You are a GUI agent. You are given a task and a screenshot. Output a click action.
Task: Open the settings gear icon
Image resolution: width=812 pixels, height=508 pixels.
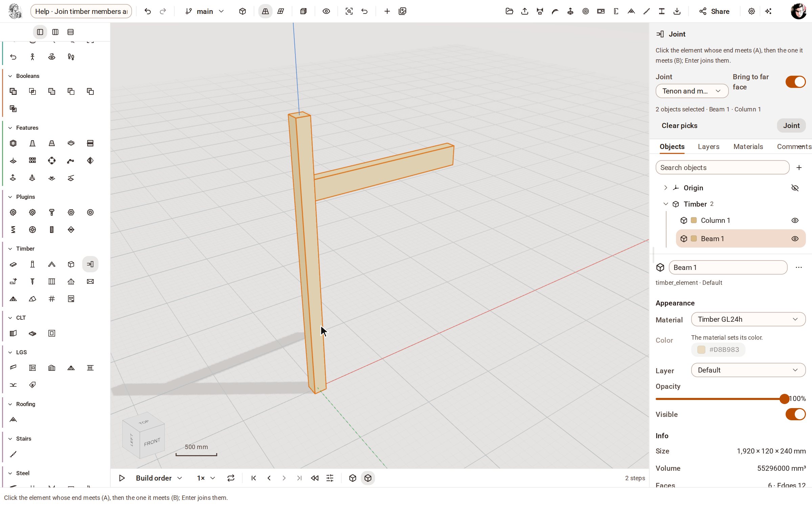click(x=751, y=11)
